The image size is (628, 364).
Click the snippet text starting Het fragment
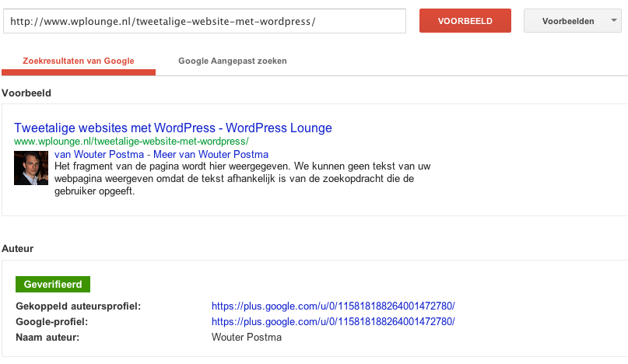pyautogui.click(x=242, y=179)
